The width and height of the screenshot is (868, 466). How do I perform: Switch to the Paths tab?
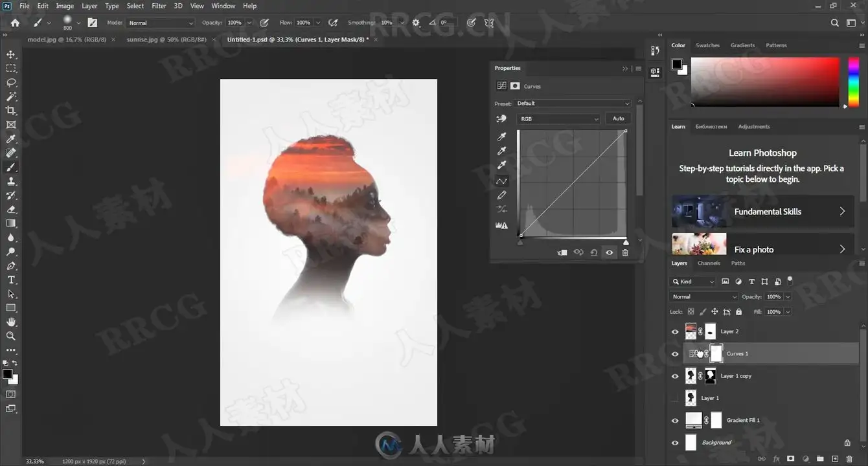pyautogui.click(x=738, y=263)
